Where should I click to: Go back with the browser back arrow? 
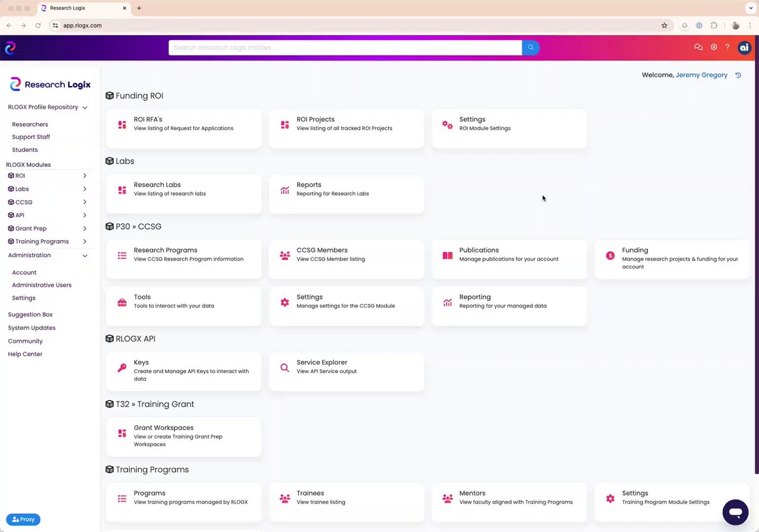click(9, 25)
